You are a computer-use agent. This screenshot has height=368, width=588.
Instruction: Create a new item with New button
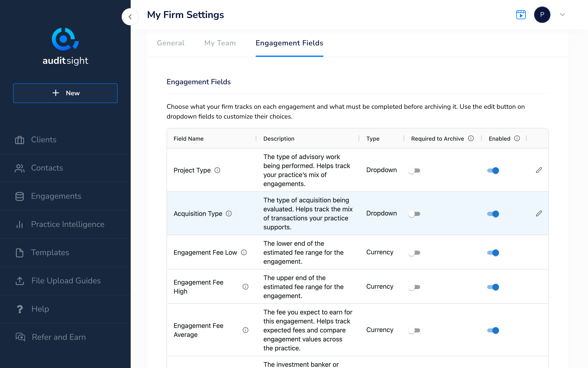tap(65, 93)
